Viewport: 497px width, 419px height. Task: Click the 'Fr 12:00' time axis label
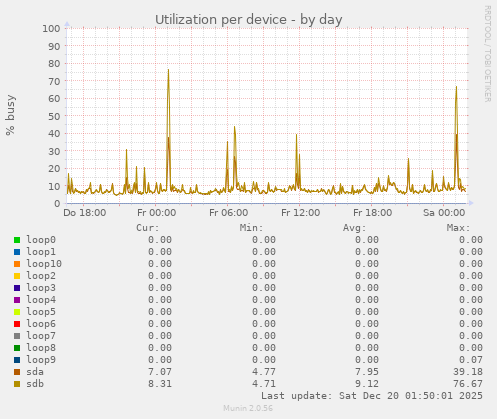click(300, 213)
